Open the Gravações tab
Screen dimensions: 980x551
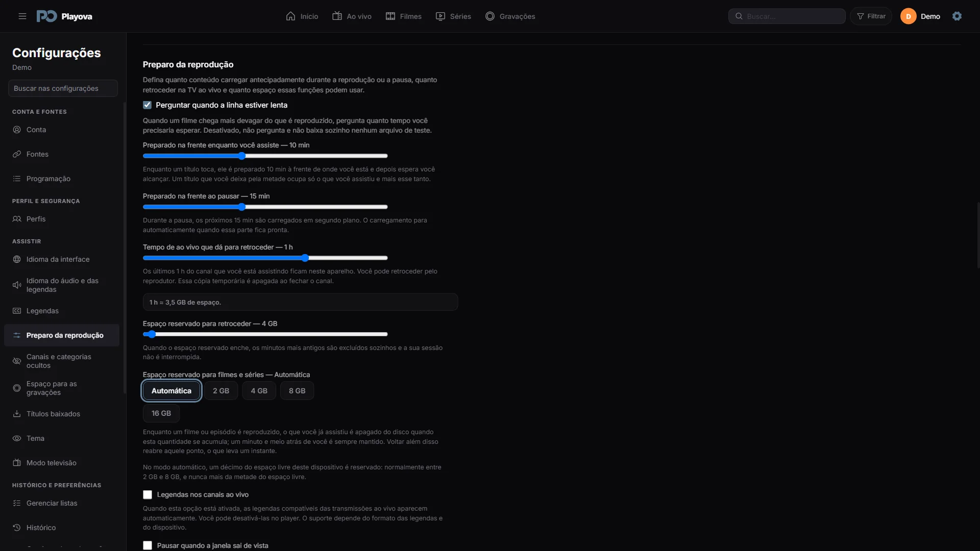(x=510, y=16)
